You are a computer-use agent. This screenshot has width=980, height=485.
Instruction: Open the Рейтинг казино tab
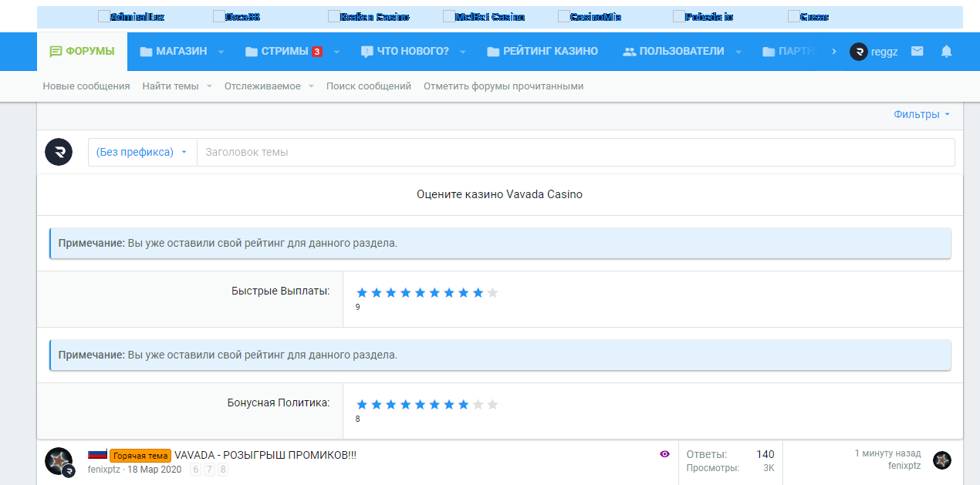coord(542,52)
